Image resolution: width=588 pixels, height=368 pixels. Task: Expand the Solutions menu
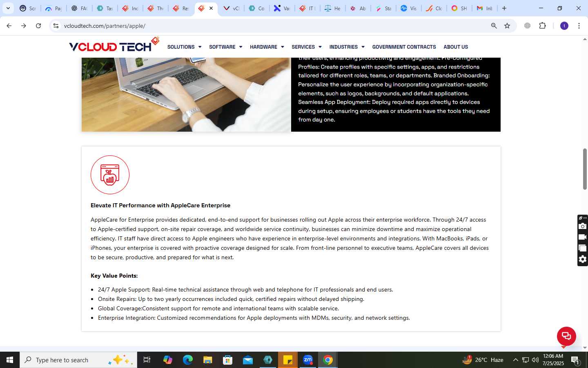click(x=184, y=47)
